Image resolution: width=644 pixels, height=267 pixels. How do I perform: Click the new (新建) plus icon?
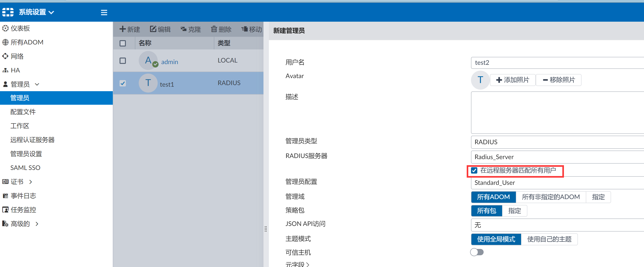point(122,29)
